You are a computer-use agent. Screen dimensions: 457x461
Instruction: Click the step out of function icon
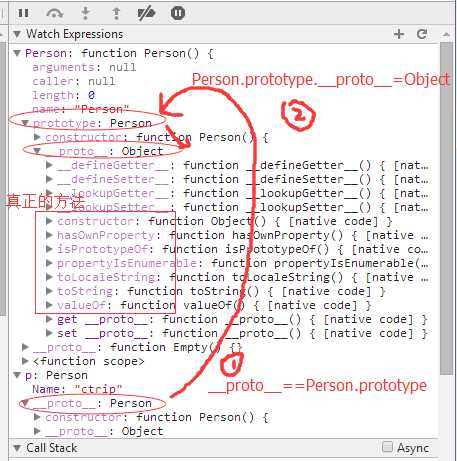(116, 13)
